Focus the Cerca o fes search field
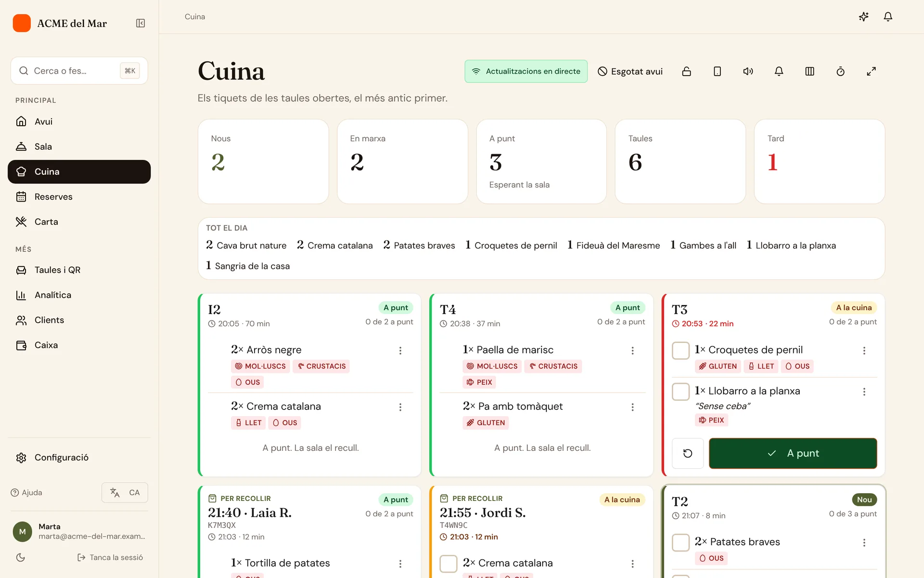 click(79, 71)
